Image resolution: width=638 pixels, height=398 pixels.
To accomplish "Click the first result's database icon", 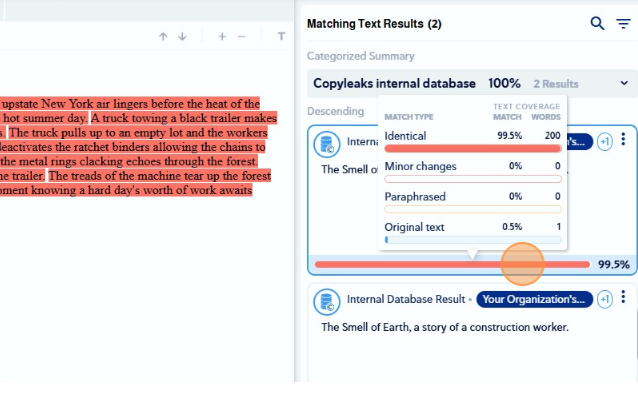I will coord(327,144).
